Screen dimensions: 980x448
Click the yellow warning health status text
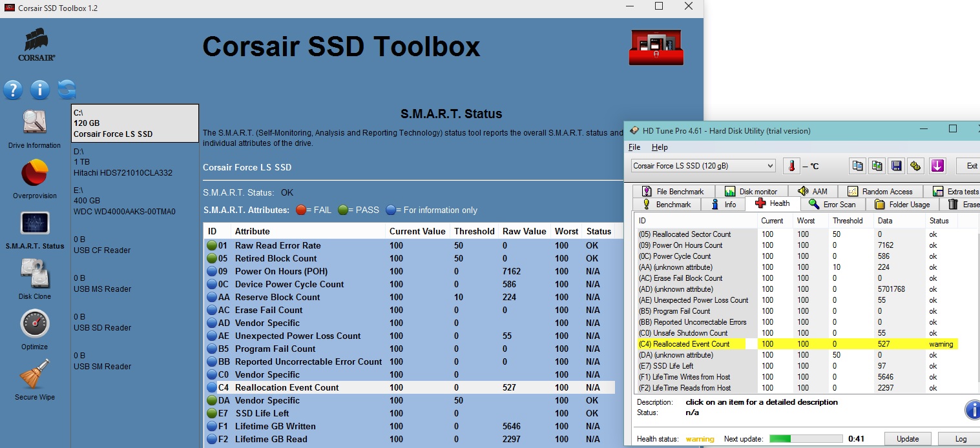tap(700, 439)
